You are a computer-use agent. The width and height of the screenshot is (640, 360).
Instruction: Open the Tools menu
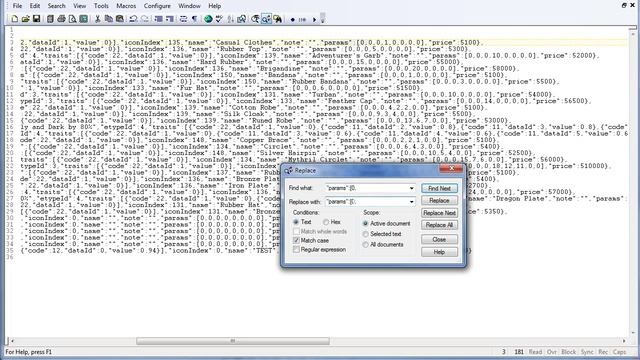(x=101, y=6)
